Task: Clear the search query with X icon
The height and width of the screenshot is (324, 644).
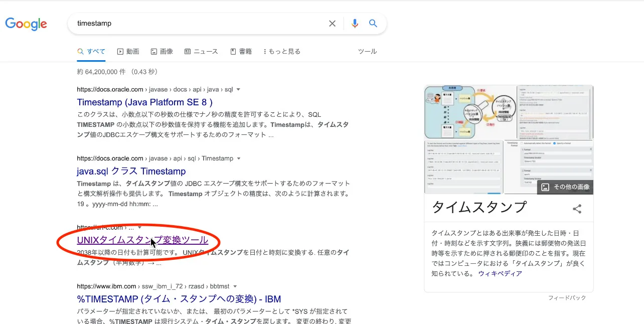Action: [x=332, y=24]
